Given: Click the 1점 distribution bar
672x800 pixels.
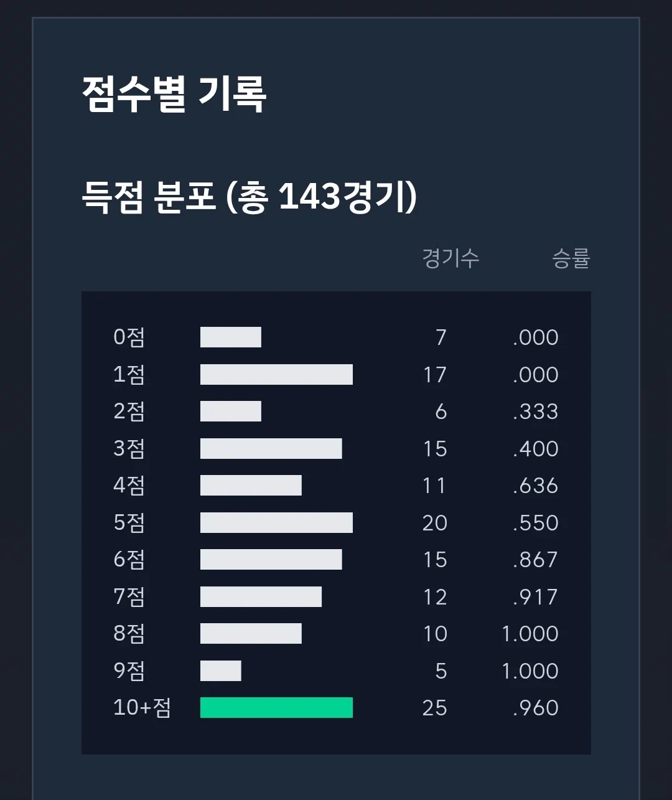Looking at the screenshot, I should tap(276, 375).
